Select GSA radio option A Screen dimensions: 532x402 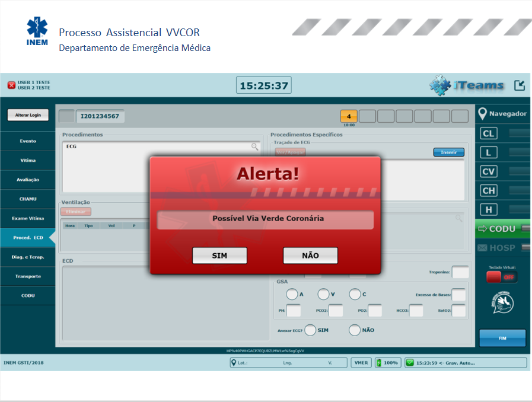(x=292, y=294)
